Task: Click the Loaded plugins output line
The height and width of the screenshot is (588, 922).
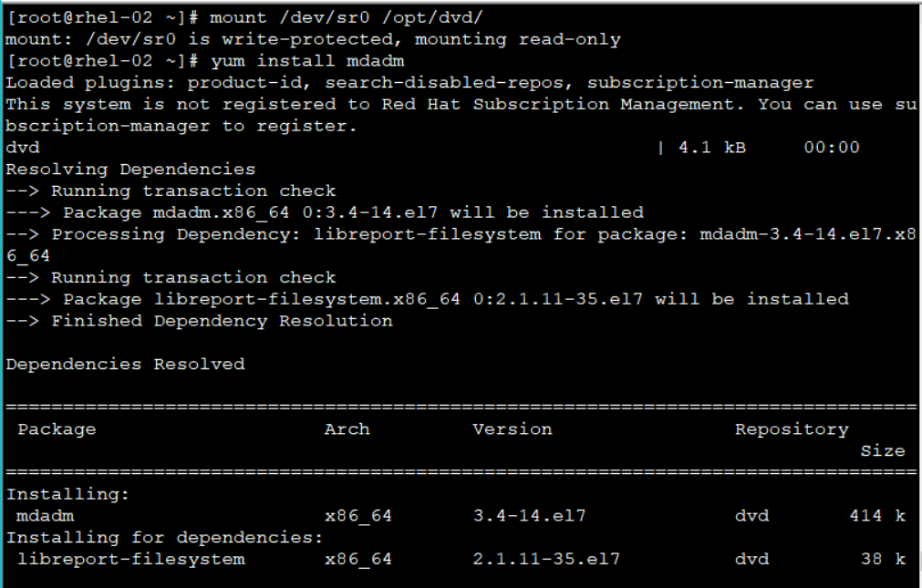Action: (x=409, y=83)
